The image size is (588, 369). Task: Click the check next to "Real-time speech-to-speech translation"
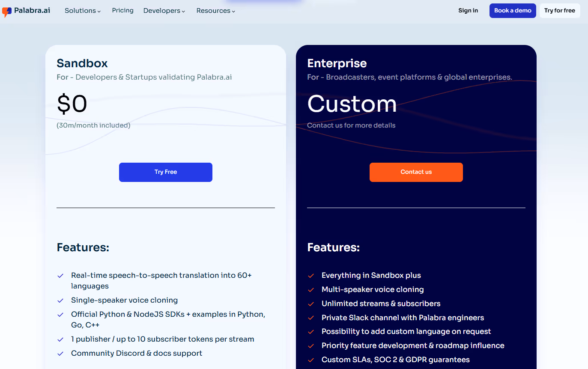pyautogui.click(x=60, y=275)
